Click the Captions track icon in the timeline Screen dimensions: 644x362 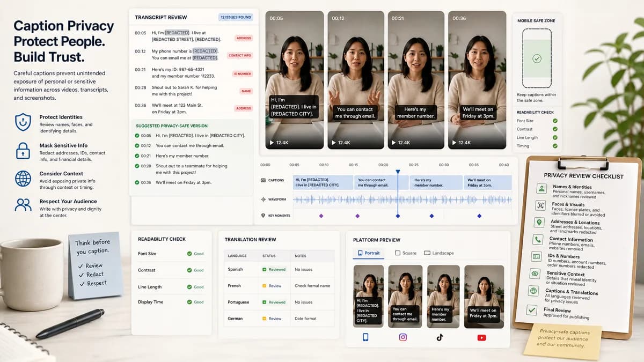(x=263, y=180)
